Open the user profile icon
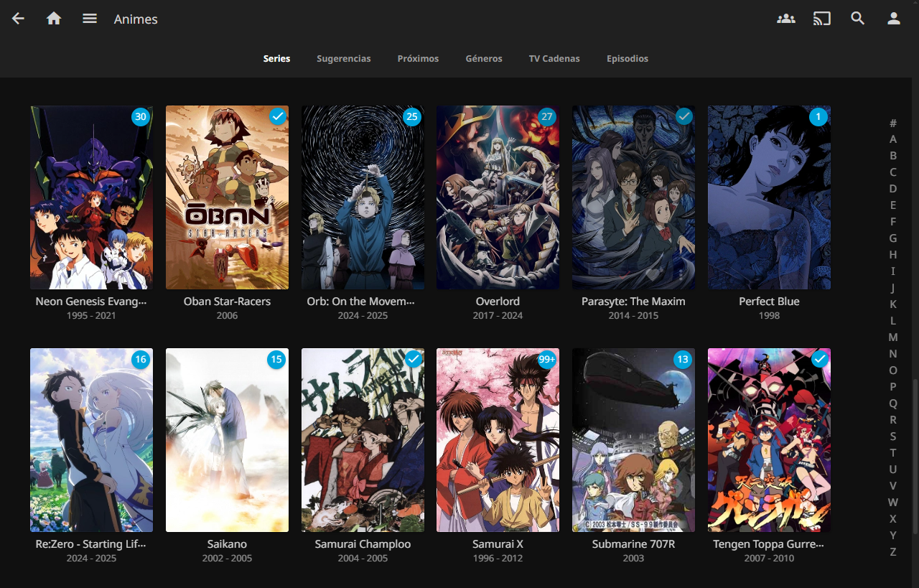This screenshot has width=919, height=588. click(894, 19)
